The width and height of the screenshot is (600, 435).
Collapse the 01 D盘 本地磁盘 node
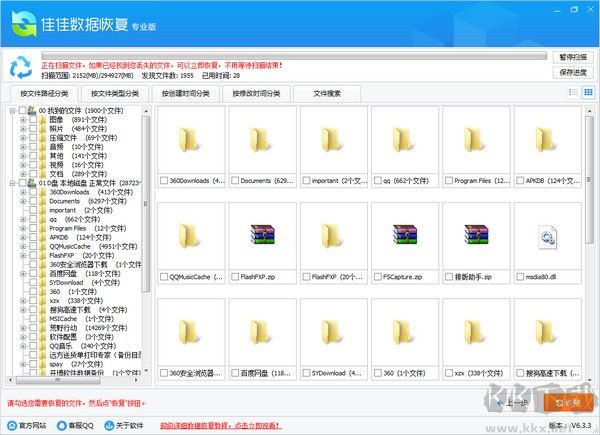pos(12,183)
